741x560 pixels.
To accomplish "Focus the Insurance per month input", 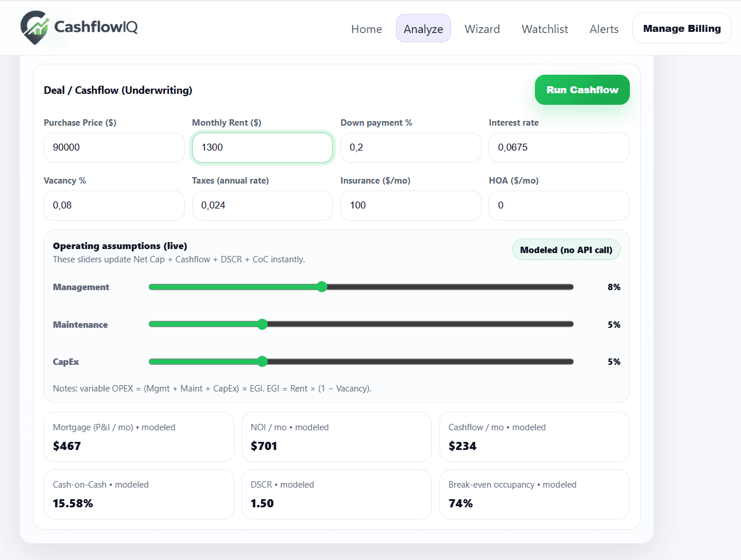I will (410, 206).
